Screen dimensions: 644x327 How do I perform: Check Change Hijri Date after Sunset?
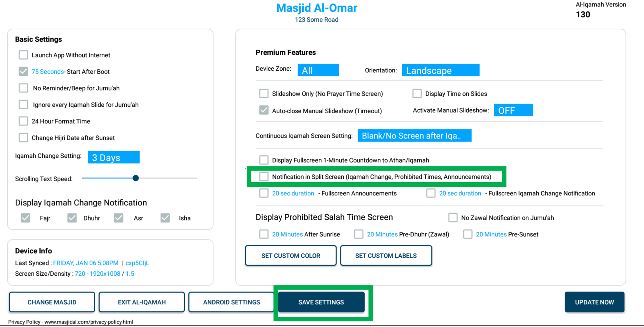(x=23, y=137)
